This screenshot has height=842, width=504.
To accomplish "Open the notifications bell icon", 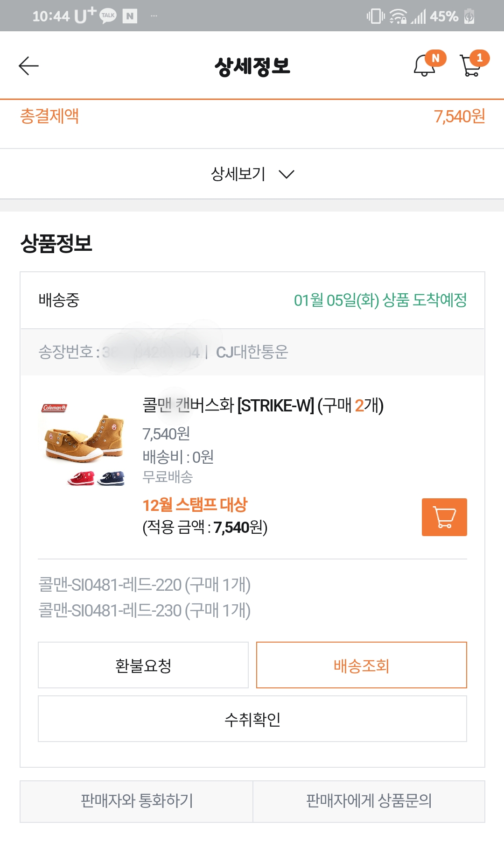I will [425, 65].
